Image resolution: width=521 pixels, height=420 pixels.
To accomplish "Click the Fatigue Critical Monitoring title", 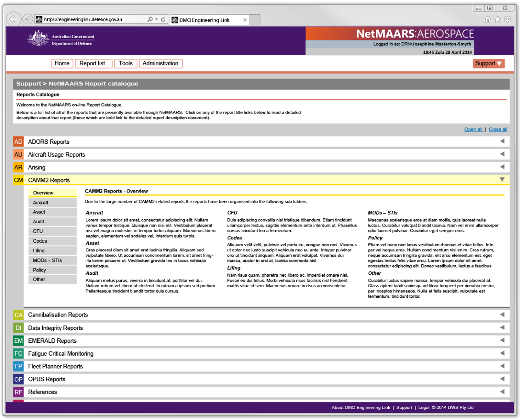I will tap(61, 353).
